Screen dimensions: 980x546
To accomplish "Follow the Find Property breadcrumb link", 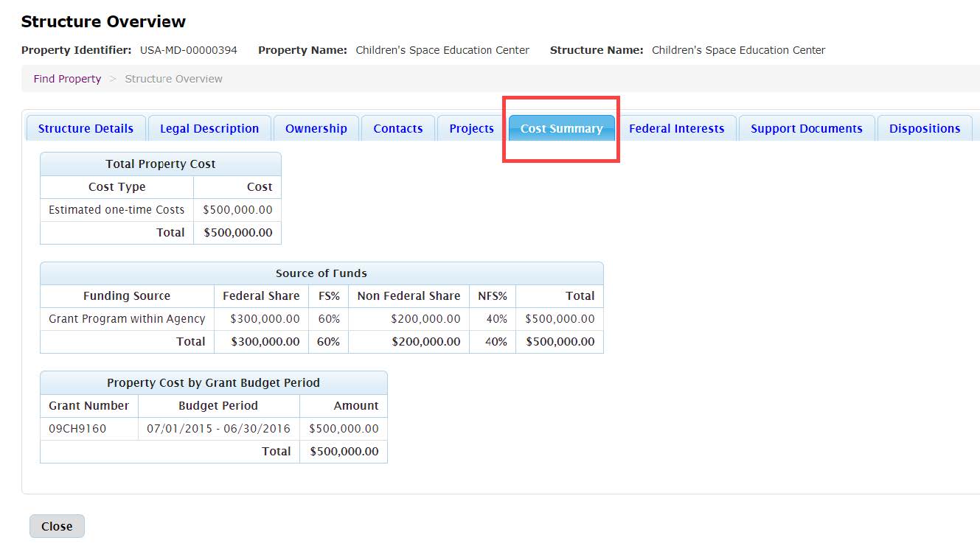I will [x=67, y=79].
